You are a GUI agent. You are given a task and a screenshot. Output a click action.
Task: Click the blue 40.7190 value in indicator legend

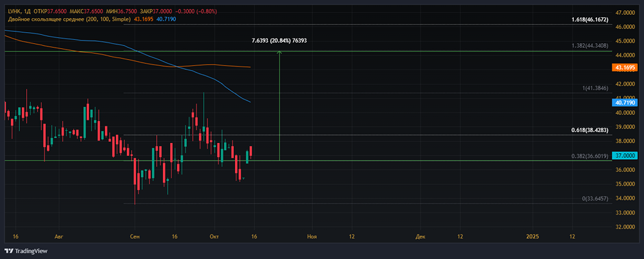(167, 19)
